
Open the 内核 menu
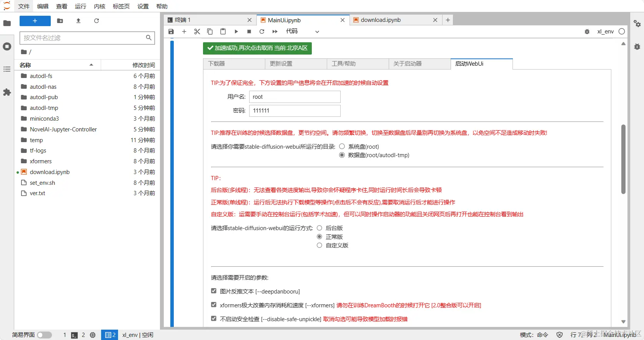coord(100,6)
